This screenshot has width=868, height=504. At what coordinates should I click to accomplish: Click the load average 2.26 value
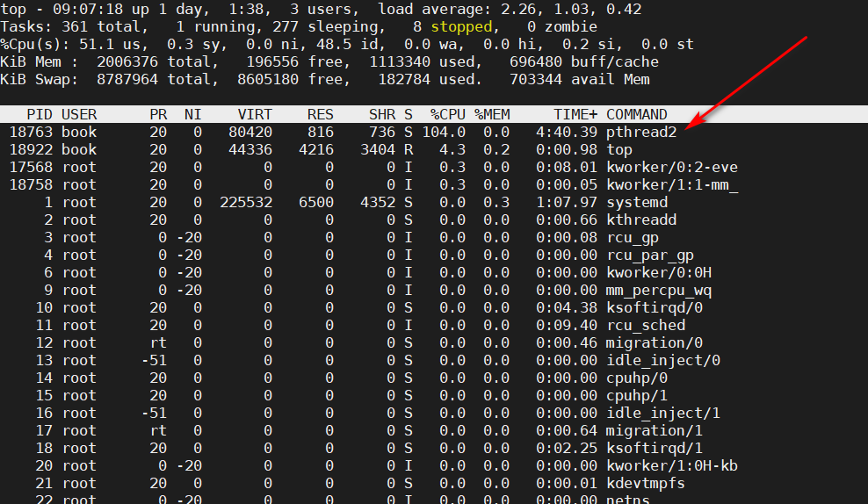tap(513, 10)
